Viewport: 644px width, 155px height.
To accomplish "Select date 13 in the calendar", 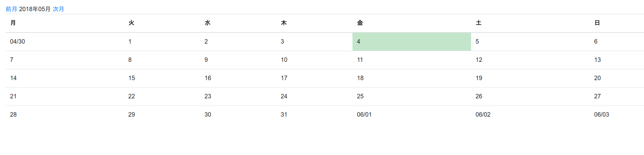I will (597, 60).
